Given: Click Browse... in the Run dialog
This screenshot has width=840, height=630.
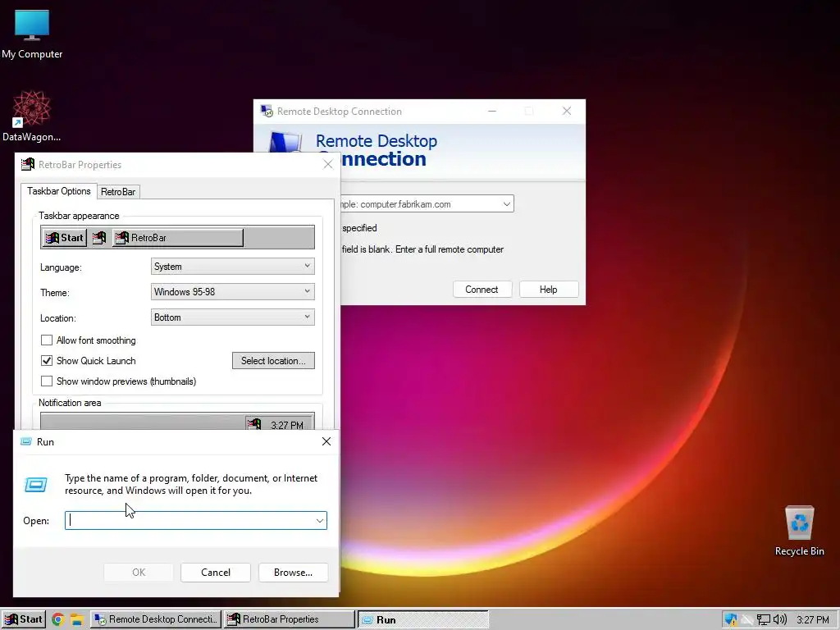Looking at the screenshot, I should coord(293,572).
